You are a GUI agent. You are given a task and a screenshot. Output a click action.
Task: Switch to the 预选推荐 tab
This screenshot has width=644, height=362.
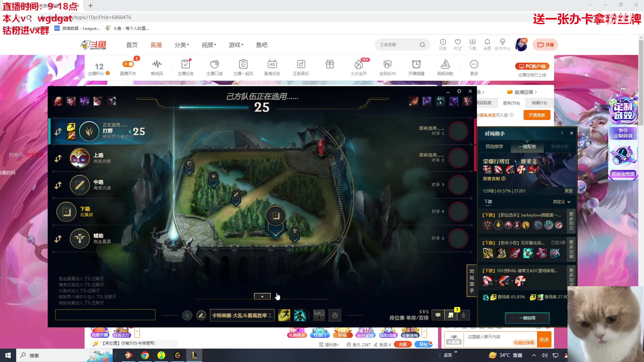click(494, 146)
